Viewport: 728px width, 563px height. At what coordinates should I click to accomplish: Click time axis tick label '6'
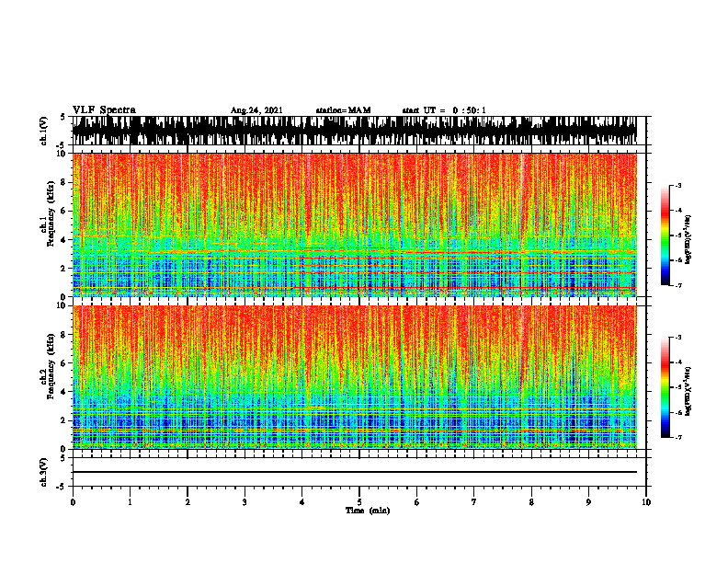(417, 502)
